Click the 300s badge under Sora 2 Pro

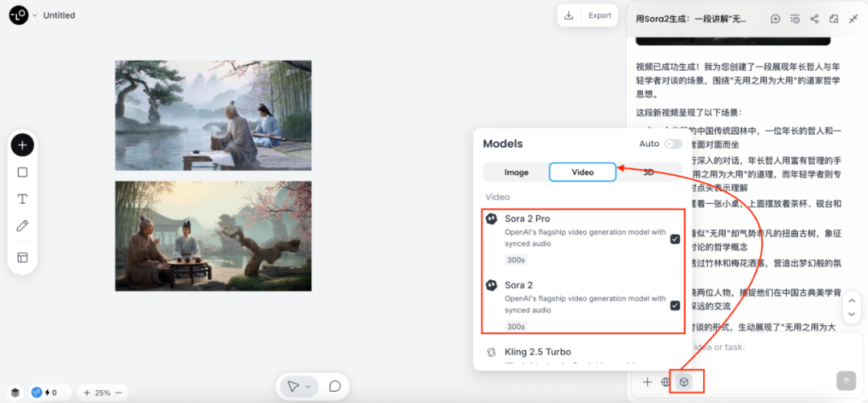click(515, 260)
